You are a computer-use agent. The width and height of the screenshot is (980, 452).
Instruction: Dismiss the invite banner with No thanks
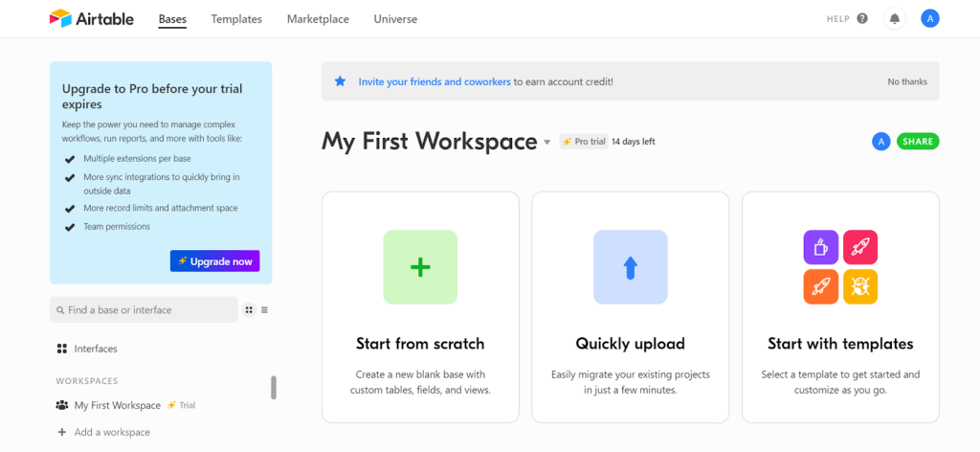[907, 81]
